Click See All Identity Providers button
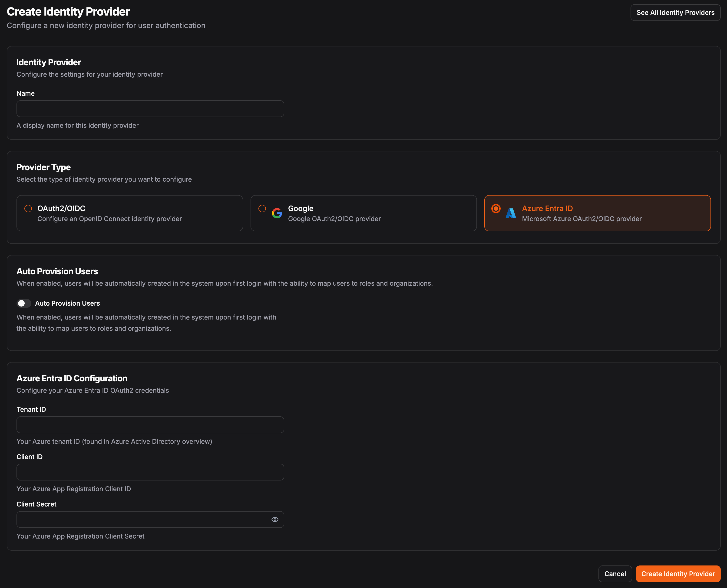Image resolution: width=727 pixels, height=588 pixels. coord(675,13)
